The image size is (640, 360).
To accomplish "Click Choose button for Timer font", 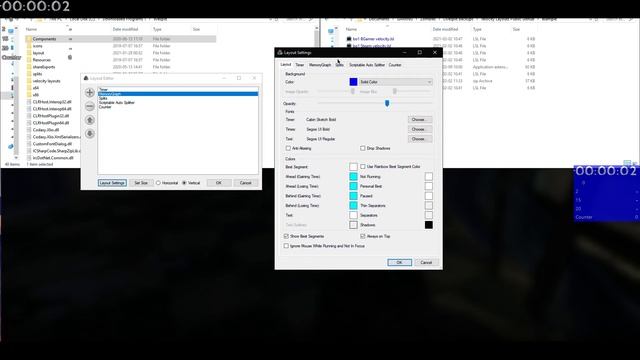I will (419, 120).
